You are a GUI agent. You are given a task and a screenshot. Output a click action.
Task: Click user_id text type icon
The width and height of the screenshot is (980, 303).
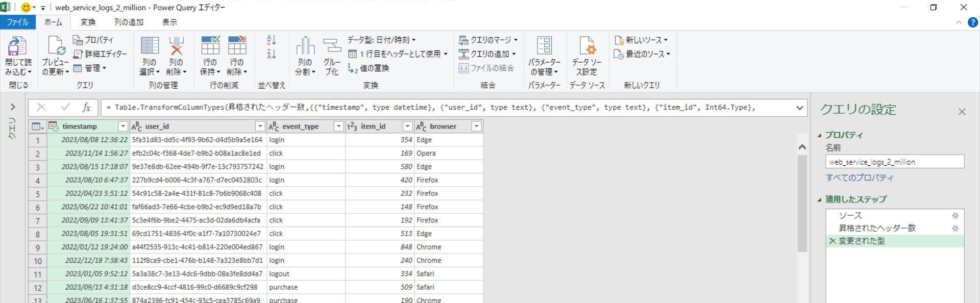pyautogui.click(x=136, y=127)
